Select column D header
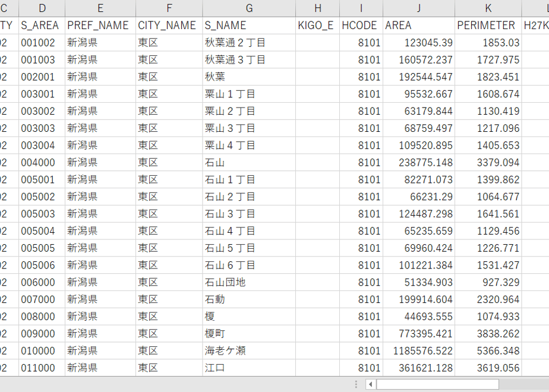 coord(42,8)
